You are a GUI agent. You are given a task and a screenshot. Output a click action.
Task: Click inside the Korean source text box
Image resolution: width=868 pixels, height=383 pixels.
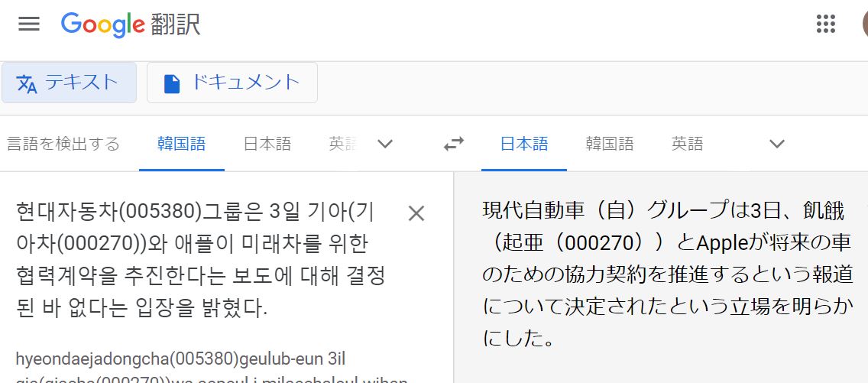coord(199,260)
